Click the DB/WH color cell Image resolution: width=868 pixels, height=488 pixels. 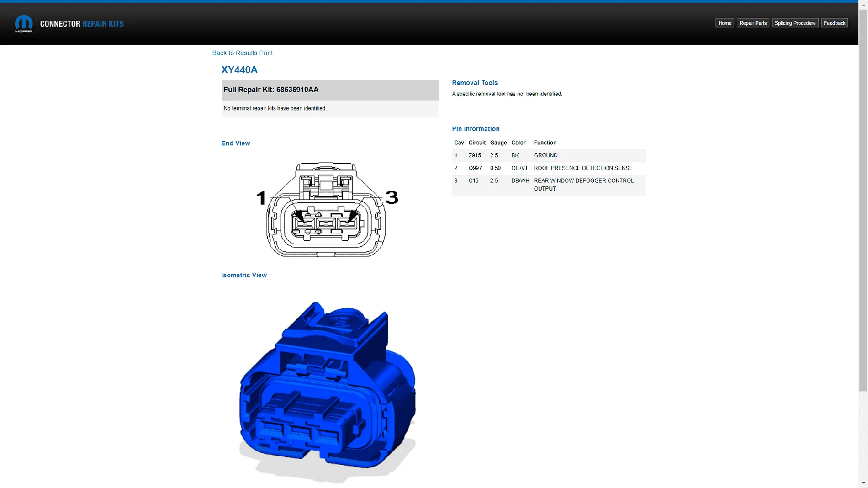point(520,181)
